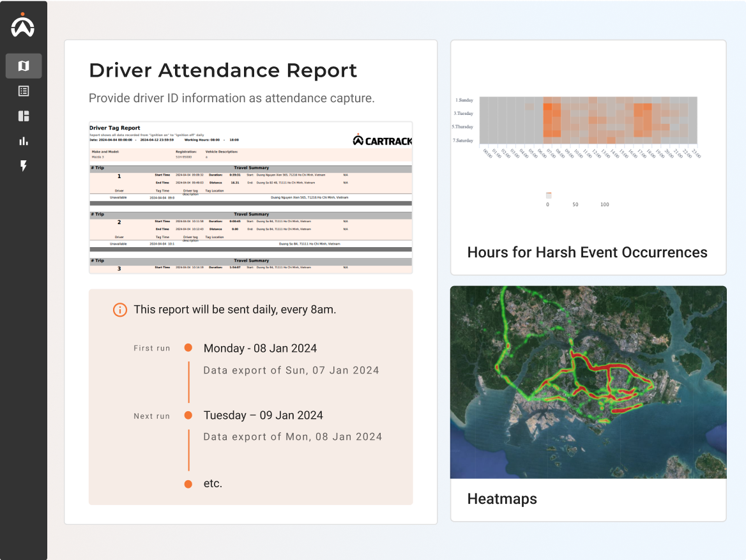Open the Singapore heatmap image
The image size is (746, 560).
[x=588, y=382]
